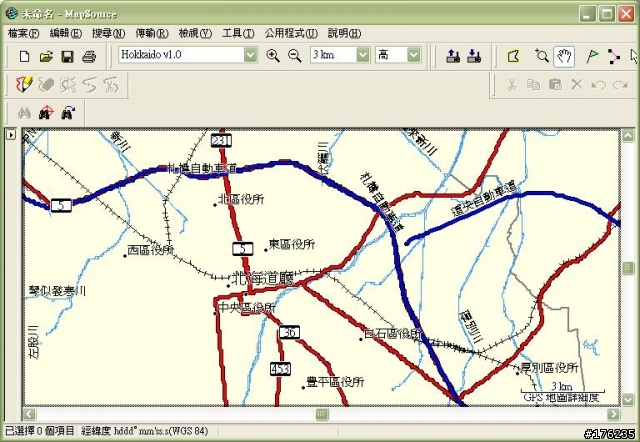Zoom in with the plus magnifier
This screenshot has height=442, width=640.
(x=273, y=55)
